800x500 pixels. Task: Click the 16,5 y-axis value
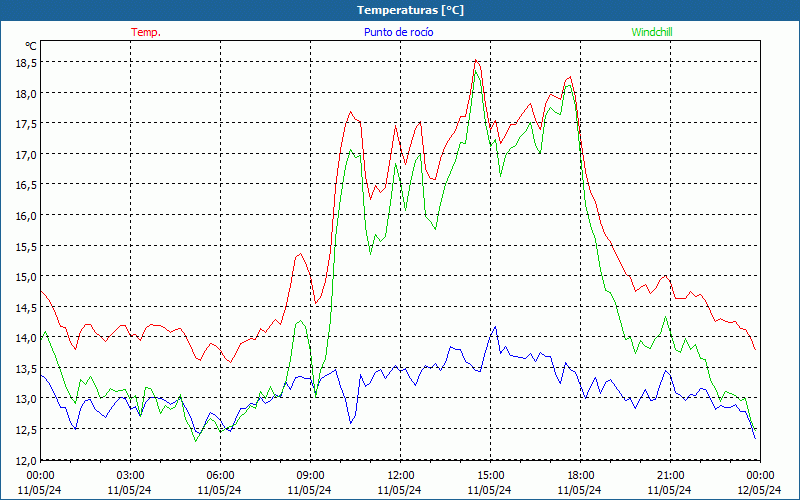[x=28, y=185]
